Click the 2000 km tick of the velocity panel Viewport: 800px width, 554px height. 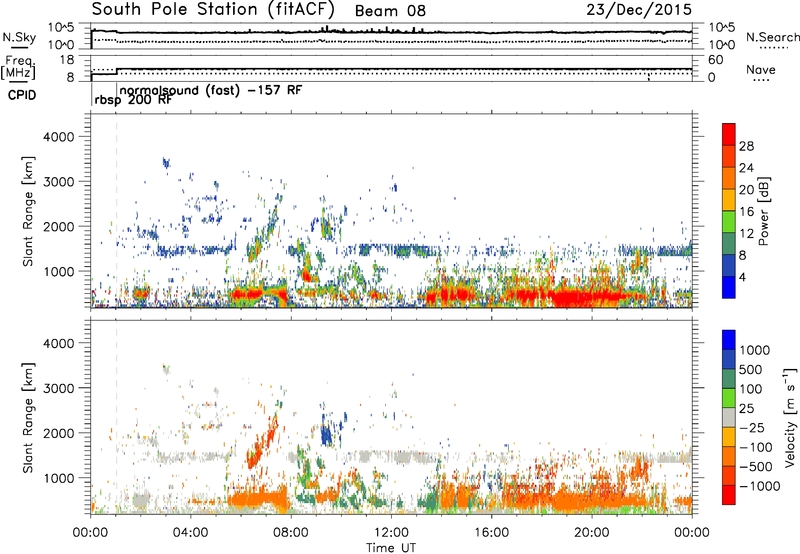(59, 433)
